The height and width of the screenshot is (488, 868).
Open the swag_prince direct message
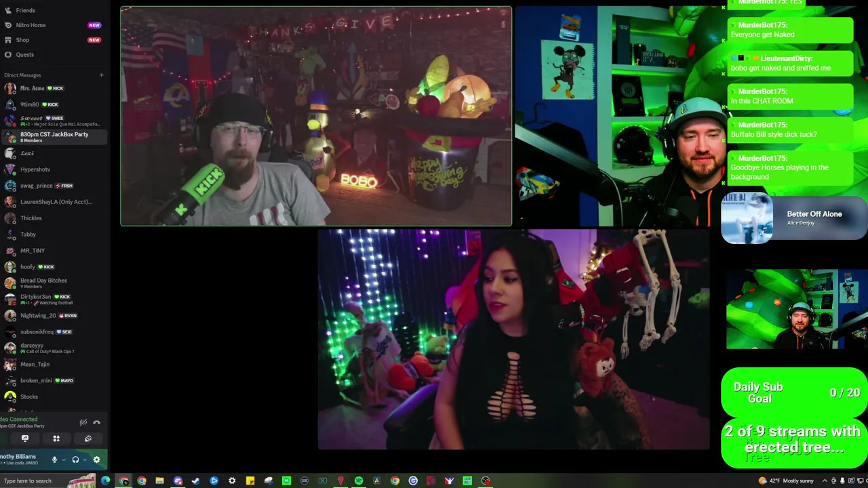pos(54,186)
